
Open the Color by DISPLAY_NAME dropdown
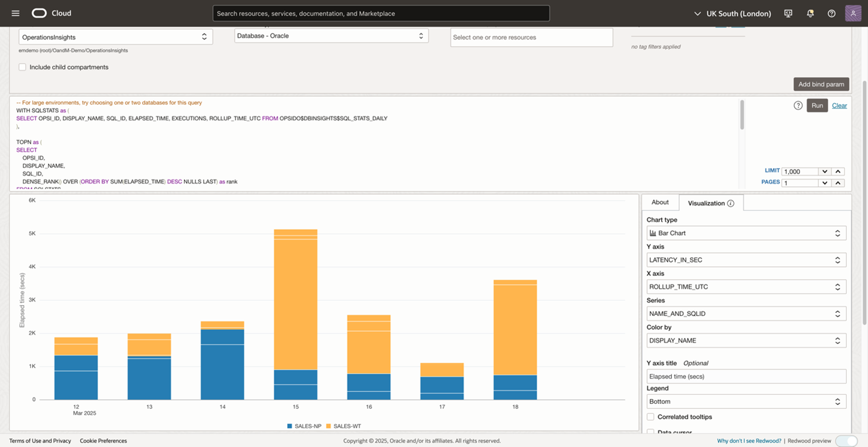pyautogui.click(x=746, y=341)
